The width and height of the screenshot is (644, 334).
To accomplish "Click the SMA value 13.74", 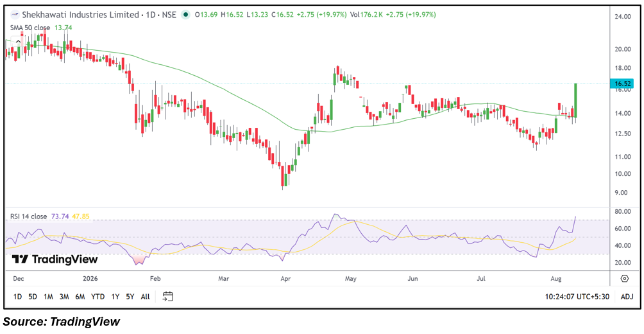I will coord(63,28).
